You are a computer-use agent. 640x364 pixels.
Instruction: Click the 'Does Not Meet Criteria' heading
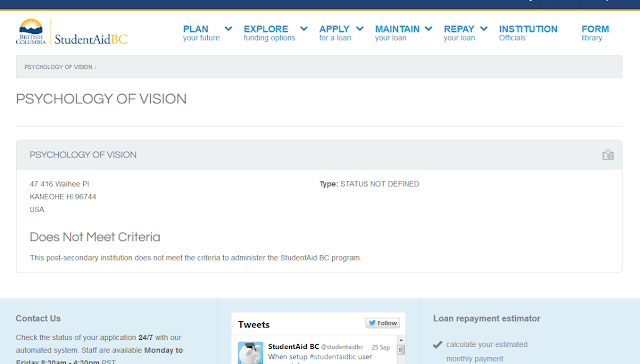(x=95, y=237)
